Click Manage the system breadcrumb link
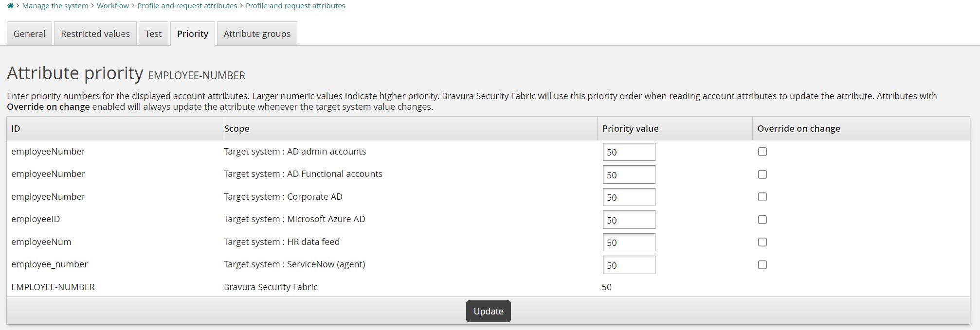This screenshot has height=330, width=980. (x=55, y=6)
